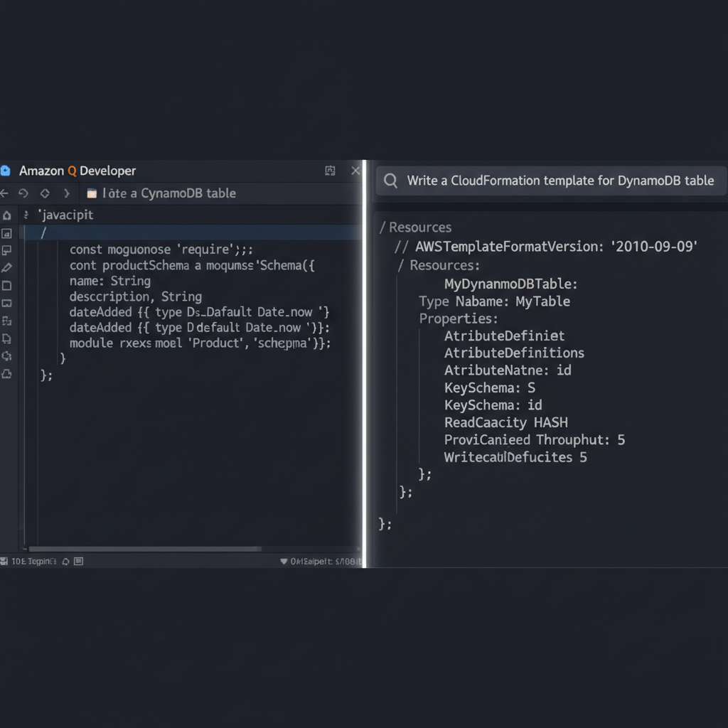Click the square frame icon in sidebar

[6, 285]
